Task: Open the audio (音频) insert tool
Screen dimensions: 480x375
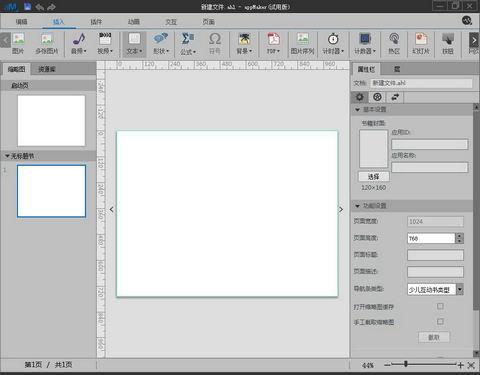Action: (x=79, y=44)
